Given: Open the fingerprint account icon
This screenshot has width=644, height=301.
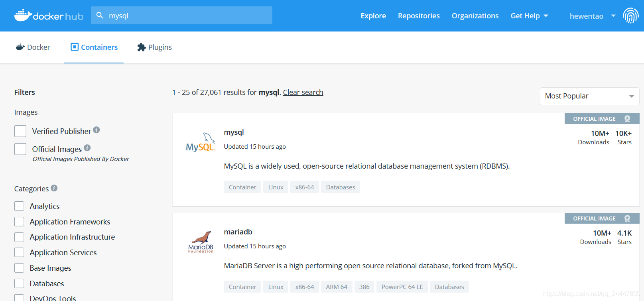Looking at the screenshot, I should coord(630,16).
